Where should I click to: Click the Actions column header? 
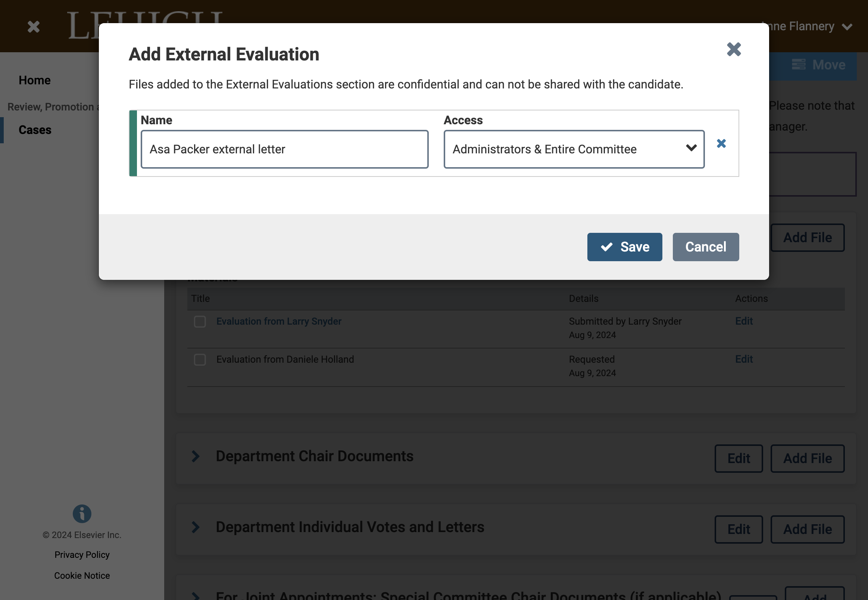point(751,299)
